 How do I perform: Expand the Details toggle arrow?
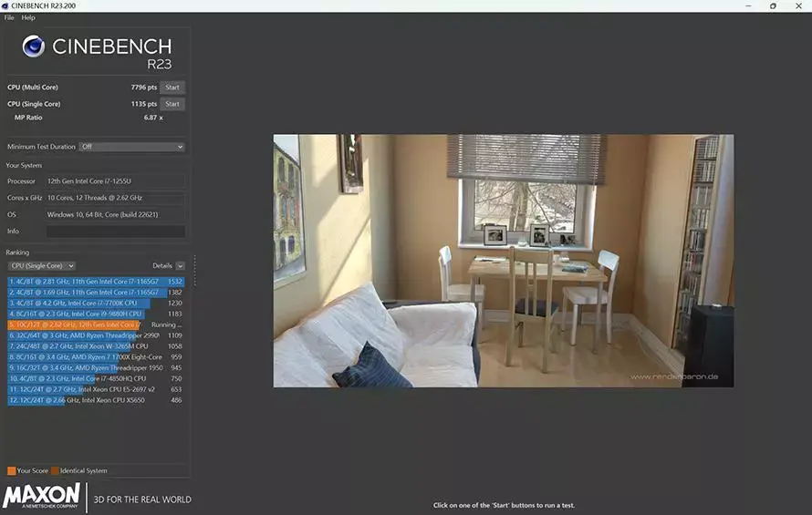tap(181, 266)
